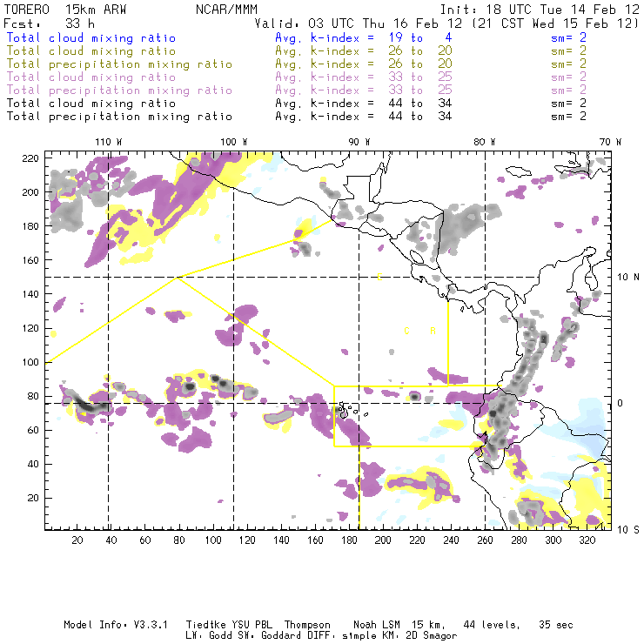Click the '90 W' longitude label
This screenshot has width=644, height=644.
pyautogui.click(x=359, y=142)
